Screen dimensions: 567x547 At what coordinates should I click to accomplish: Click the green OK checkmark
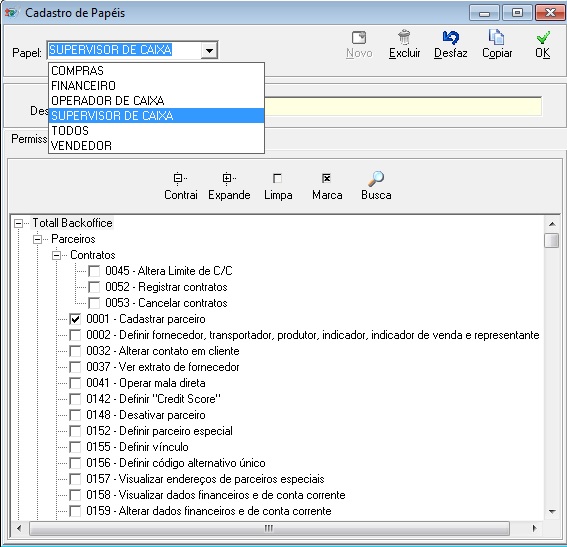point(543,37)
